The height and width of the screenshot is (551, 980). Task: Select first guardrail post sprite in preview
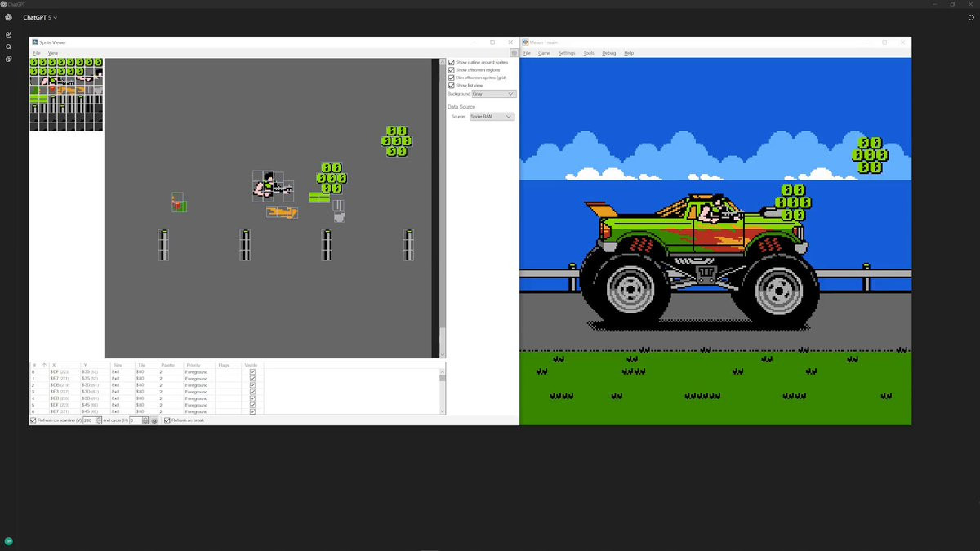[163, 245]
